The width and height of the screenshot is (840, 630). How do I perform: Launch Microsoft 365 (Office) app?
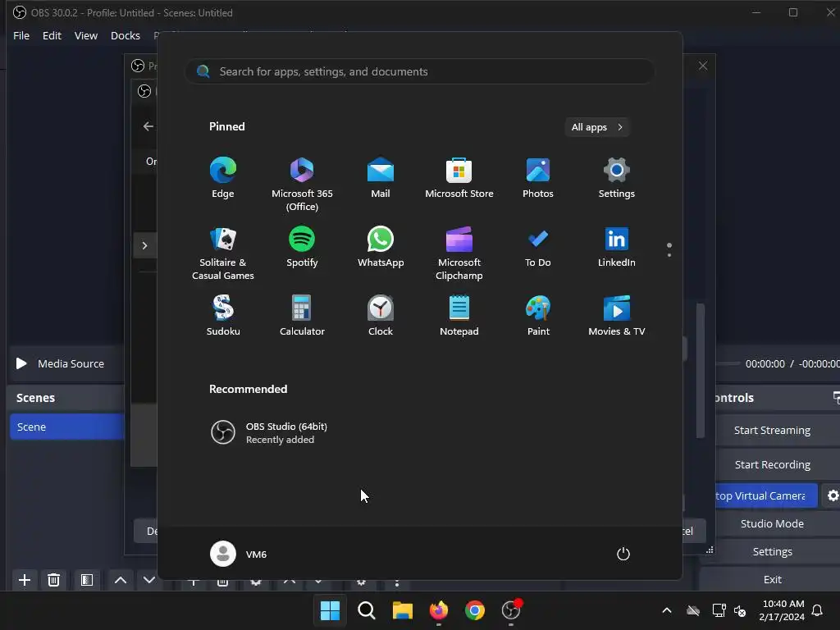pos(302,185)
